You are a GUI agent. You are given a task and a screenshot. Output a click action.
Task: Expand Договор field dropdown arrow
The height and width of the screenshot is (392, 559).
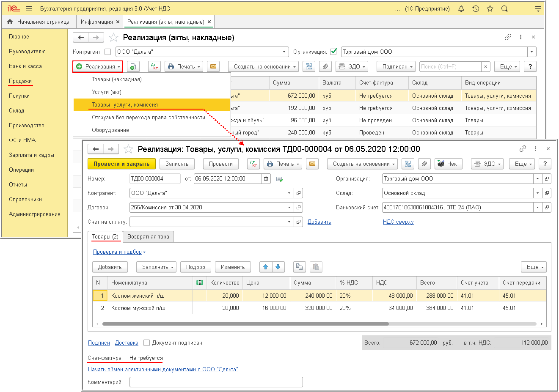coord(289,208)
